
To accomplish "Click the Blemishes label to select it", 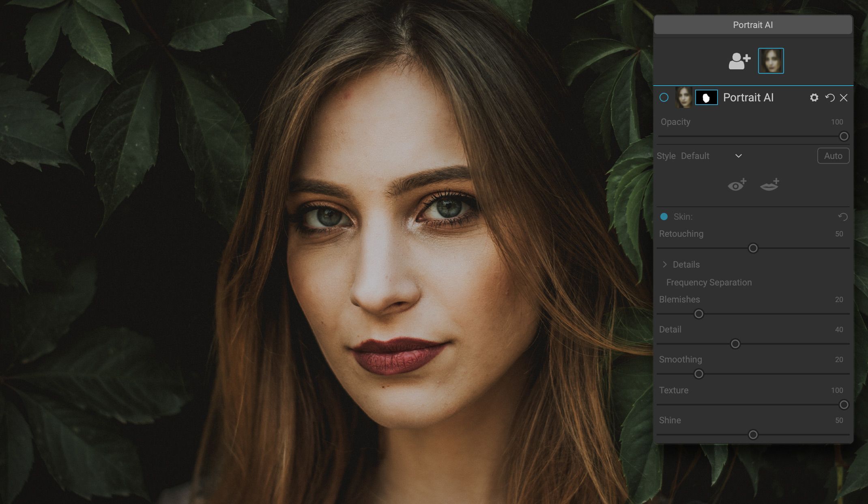I will [679, 299].
